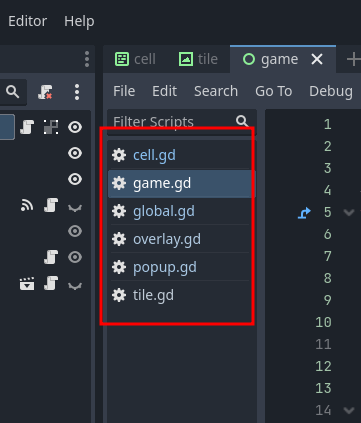This screenshot has width=361, height=423.
Task: Toggle visibility eye beside the group icon
Action: coord(75,127)
